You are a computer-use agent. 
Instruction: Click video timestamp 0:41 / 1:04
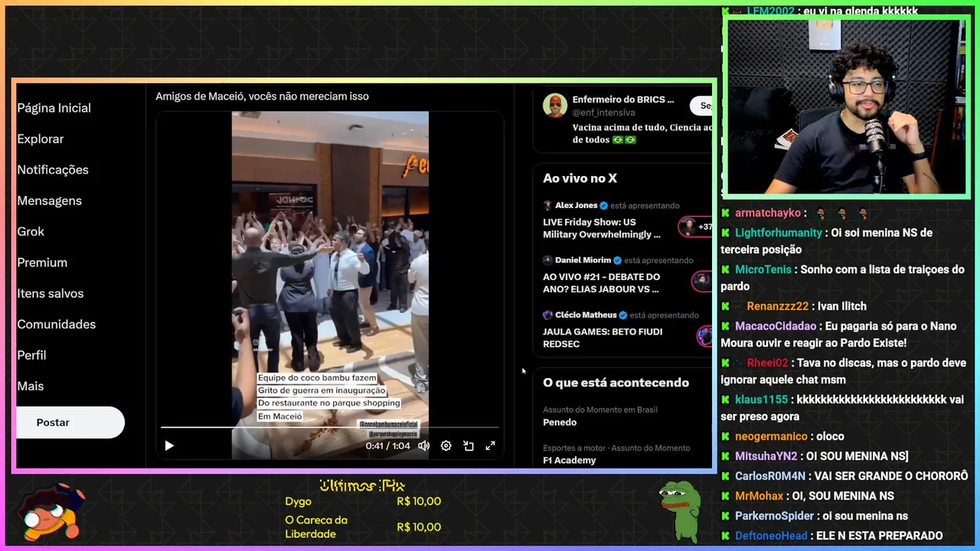tap(387, 445)
